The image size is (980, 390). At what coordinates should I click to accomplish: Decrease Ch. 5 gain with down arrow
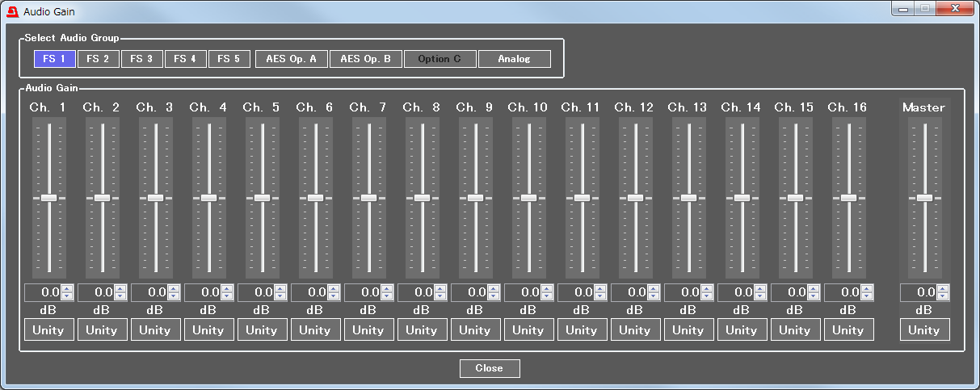[280, 296]
